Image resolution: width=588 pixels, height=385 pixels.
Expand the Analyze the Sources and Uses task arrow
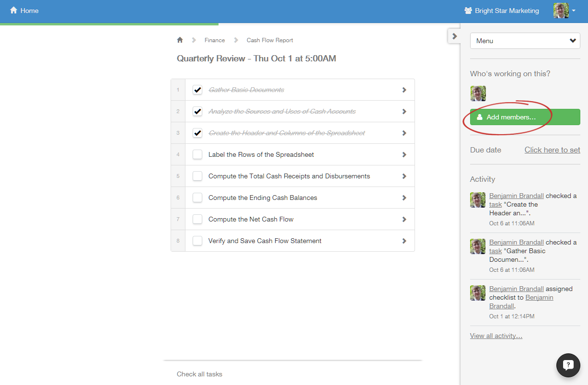click(404, 112)
